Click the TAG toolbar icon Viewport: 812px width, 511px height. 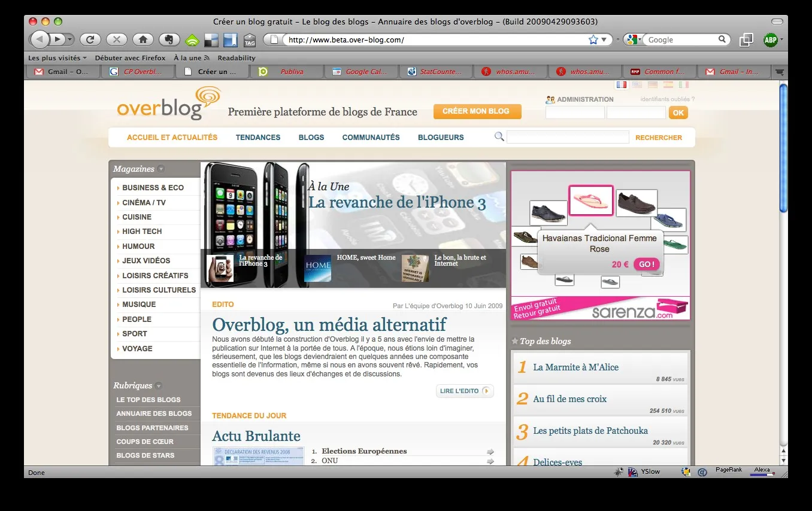(250, 40)
